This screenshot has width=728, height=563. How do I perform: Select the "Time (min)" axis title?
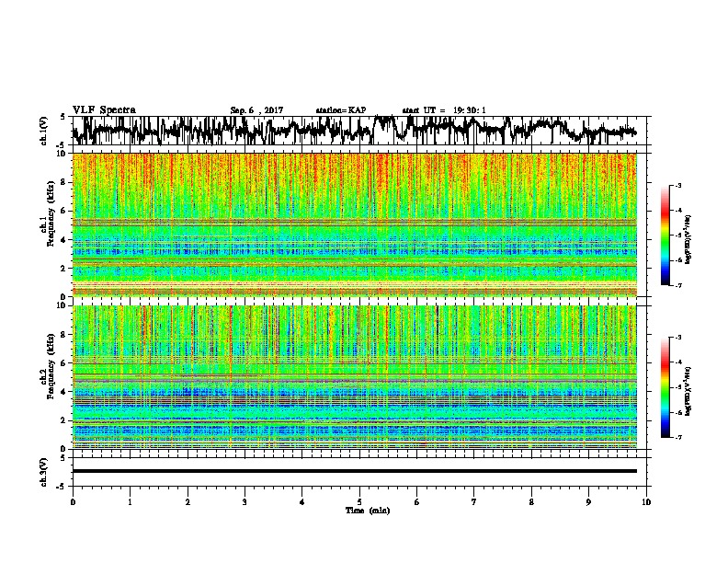click(x=368, y=511)
